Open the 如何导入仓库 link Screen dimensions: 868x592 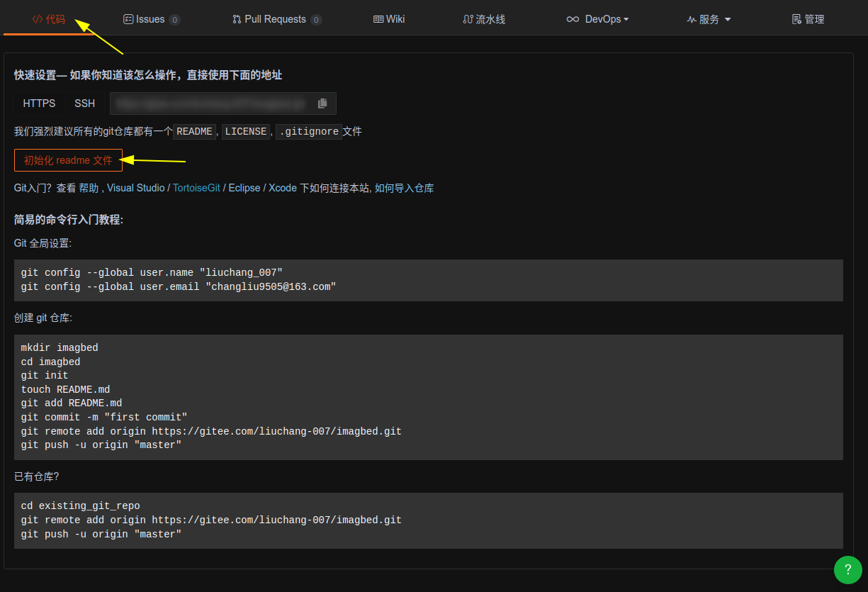click(x=404, y=188)
